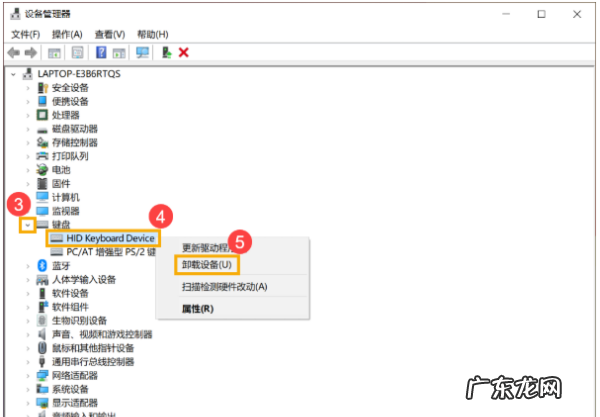Click the scan hardware monitor toolbar icon
The width and height of the screenshot is (600, 417).
coord(142,52)
